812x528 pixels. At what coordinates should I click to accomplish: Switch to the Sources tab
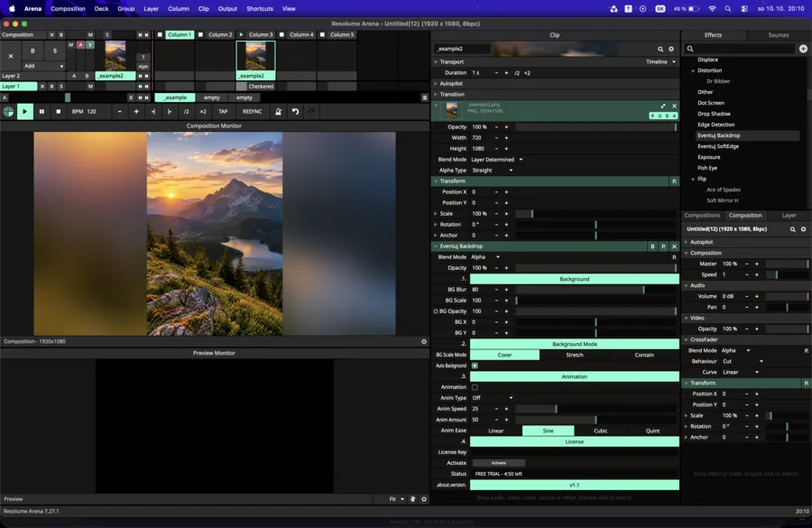point(778,35)
